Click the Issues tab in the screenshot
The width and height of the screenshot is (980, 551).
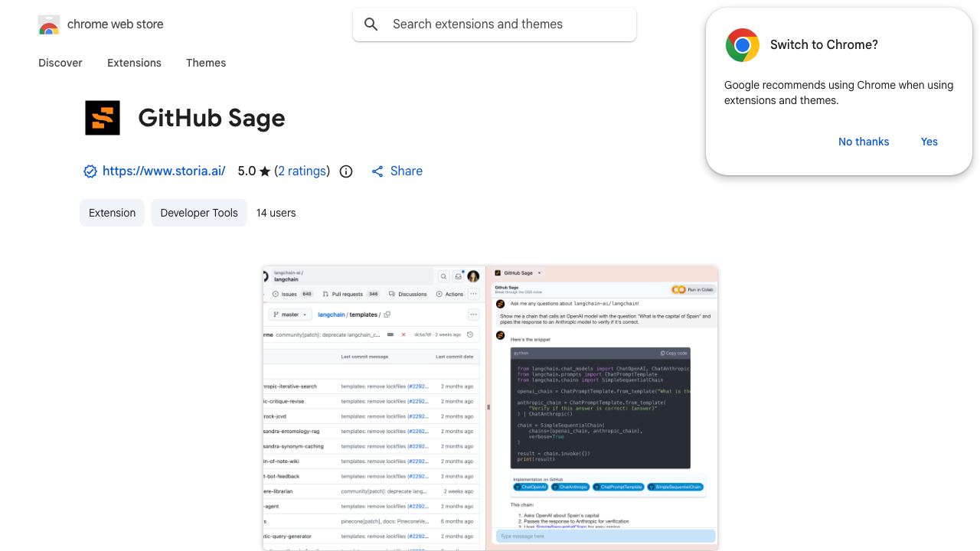point(293,294)
